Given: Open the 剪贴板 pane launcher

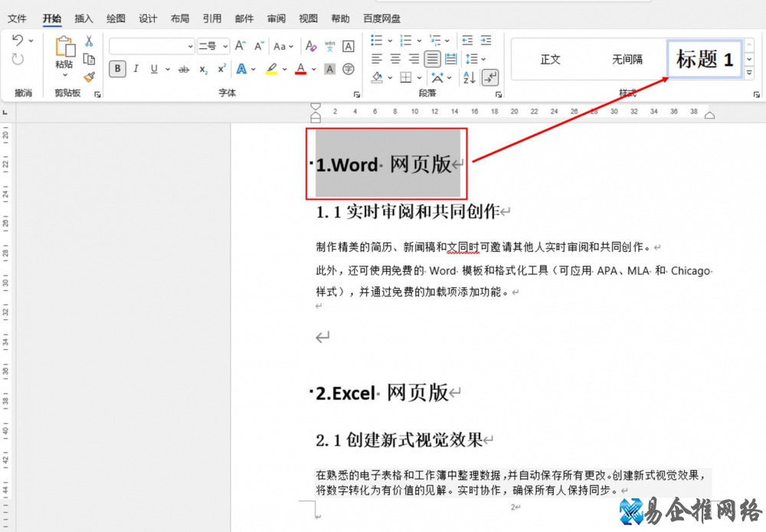Looking at the screenshot, I should [x=98, y=94].
